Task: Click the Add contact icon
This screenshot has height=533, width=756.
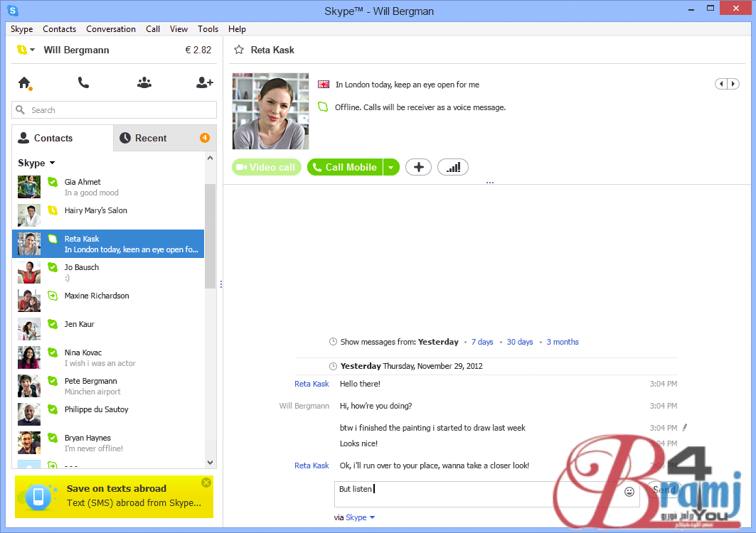Action: 204,83
